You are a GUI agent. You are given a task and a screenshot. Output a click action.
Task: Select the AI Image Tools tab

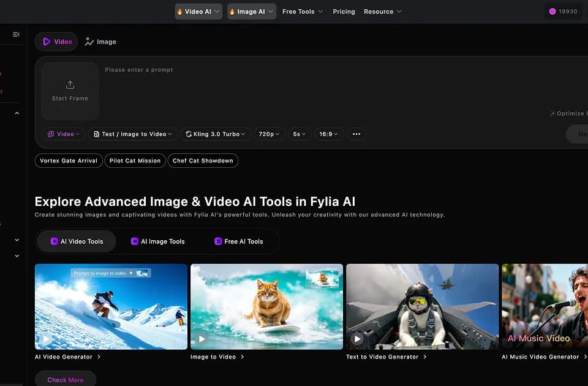[x=157, y=241]
